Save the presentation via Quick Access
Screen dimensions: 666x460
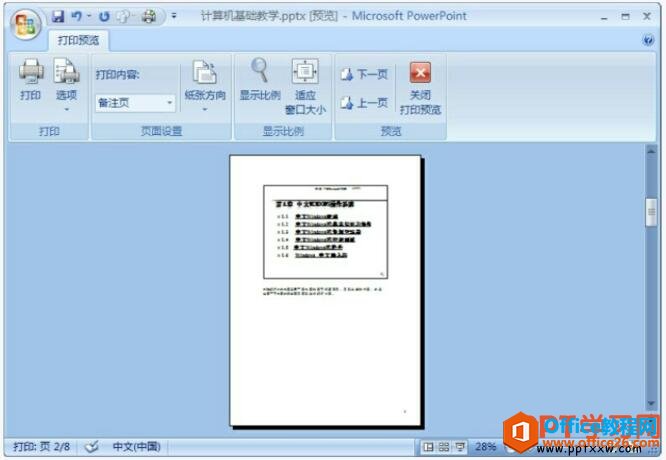(58, 16)
